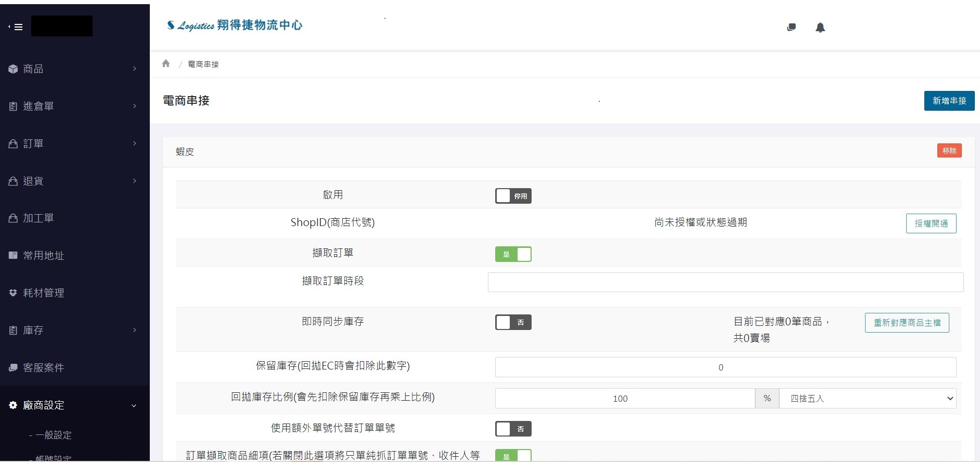The width and height of the screenshot is (980, 462).
Task: Expand 訂單 menu chevron
Action: click(x=134, y=143)
